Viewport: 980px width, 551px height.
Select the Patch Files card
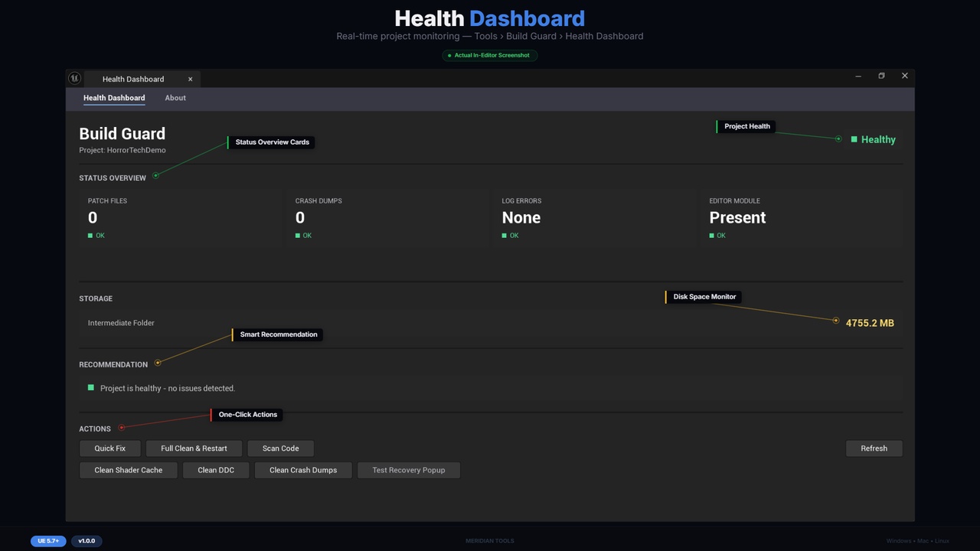tap(181, 218)
